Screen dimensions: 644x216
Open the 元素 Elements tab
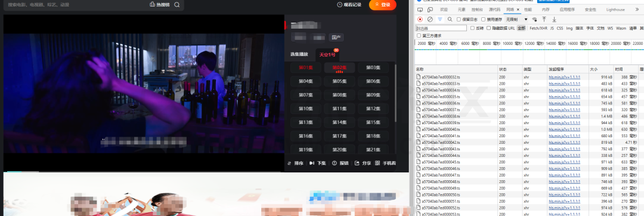tap(462, 10)
